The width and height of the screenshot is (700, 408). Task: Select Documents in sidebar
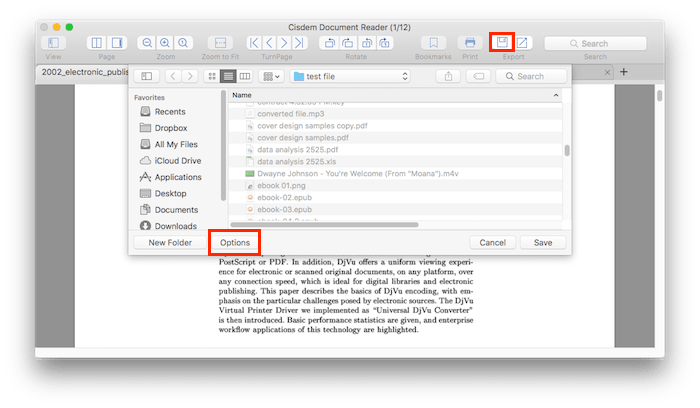tap(169, 210)
